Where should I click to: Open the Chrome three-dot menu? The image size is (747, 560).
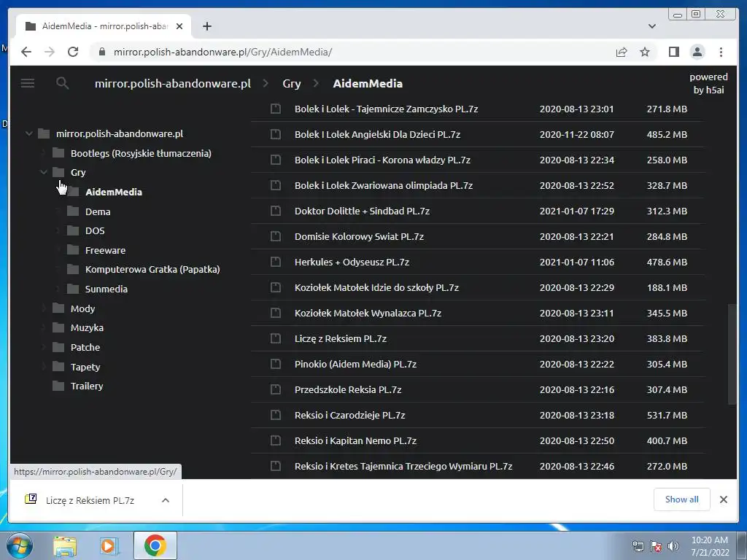[721, 52]
